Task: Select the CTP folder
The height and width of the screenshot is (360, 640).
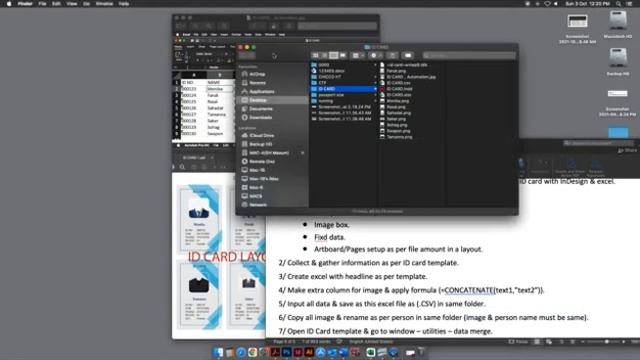Action: click(x=322, y=83)
